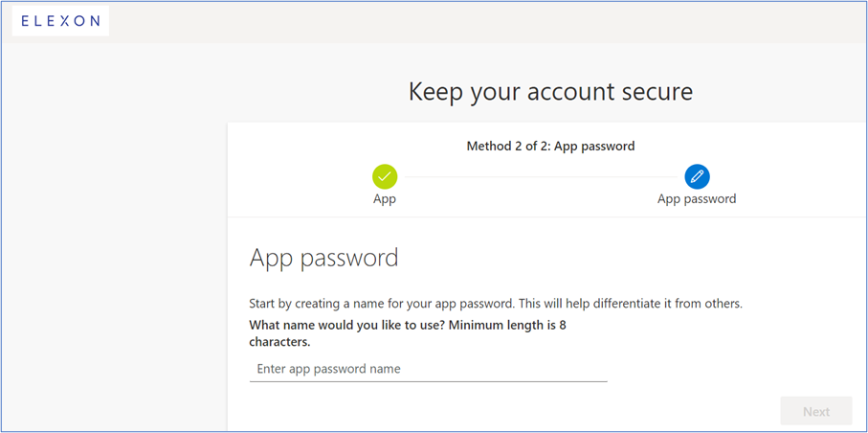
Task: Click the blue pencil step icon
Action: pos(697,176)
